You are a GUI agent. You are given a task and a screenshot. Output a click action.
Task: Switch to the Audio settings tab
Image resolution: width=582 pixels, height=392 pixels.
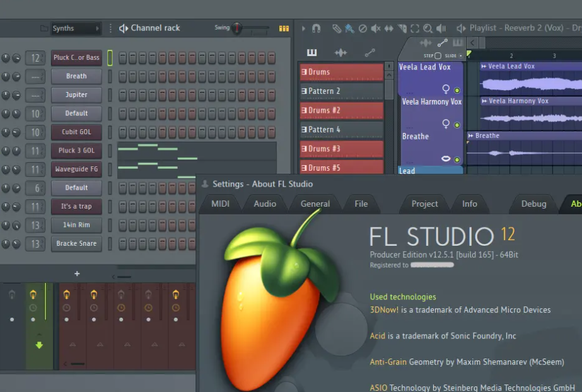[265, 204]
